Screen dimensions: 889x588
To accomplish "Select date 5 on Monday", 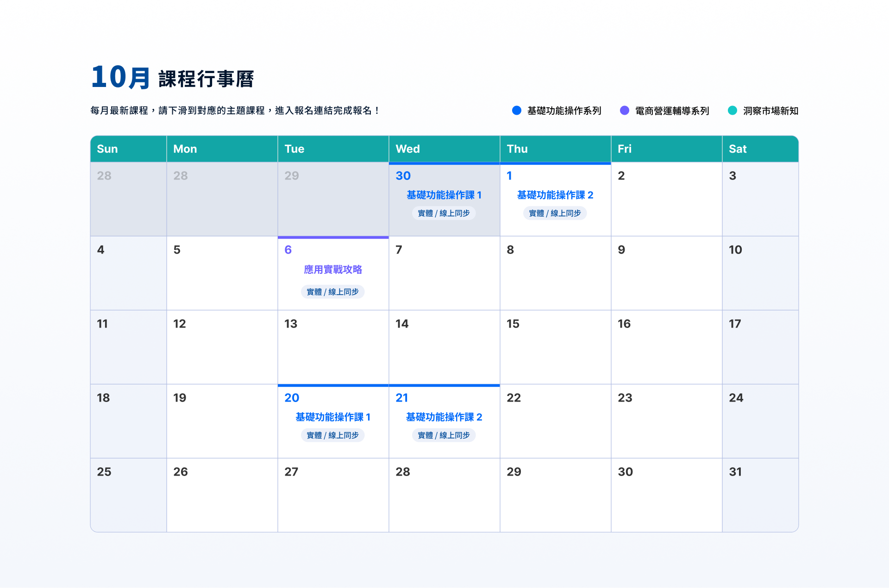I will [x=177, y=250].
